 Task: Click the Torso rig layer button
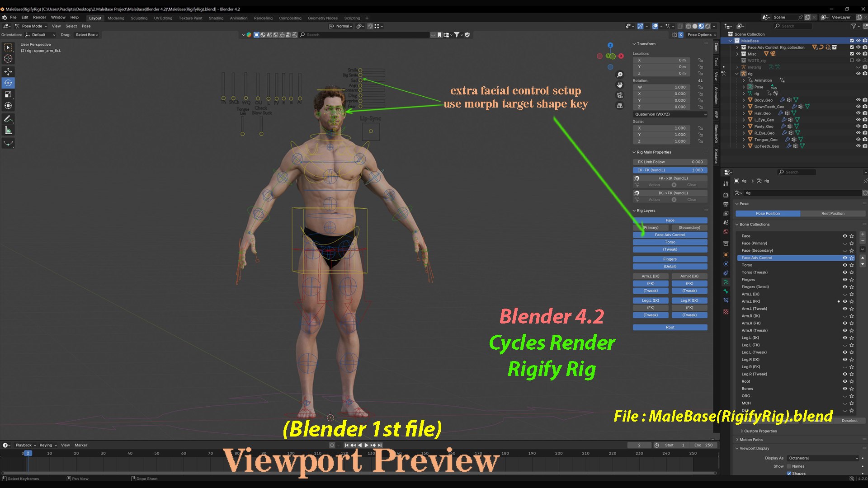coord(670,242)
